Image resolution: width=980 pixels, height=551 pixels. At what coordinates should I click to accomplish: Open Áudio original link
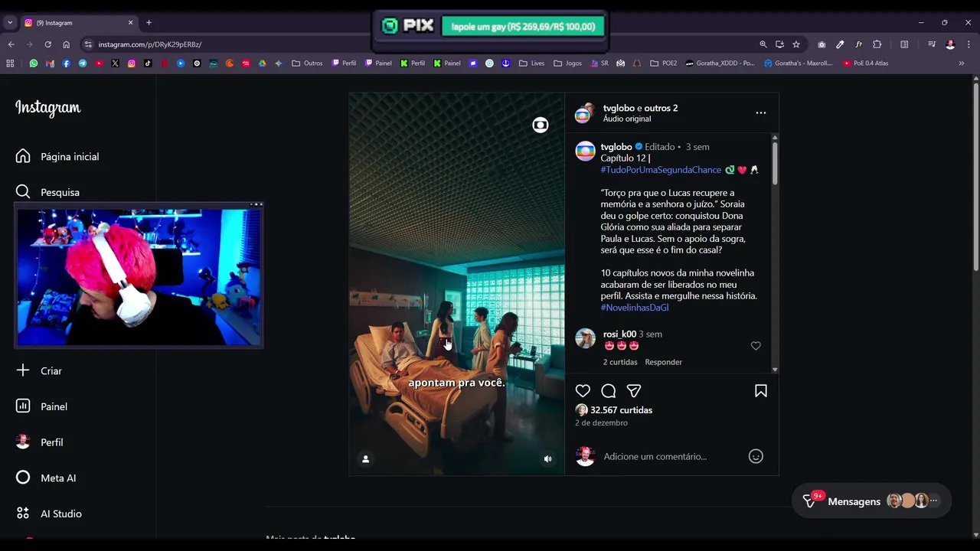(627, 119)
